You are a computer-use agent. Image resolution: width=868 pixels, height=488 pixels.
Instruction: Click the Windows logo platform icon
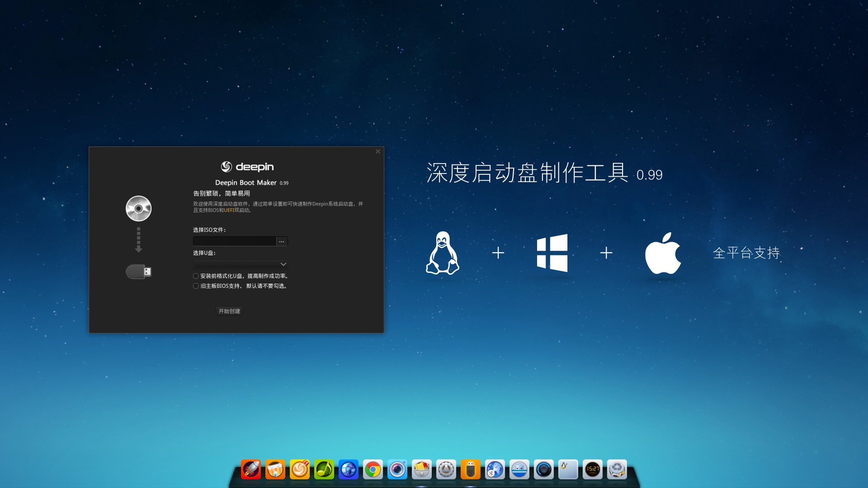coord(552,253)
